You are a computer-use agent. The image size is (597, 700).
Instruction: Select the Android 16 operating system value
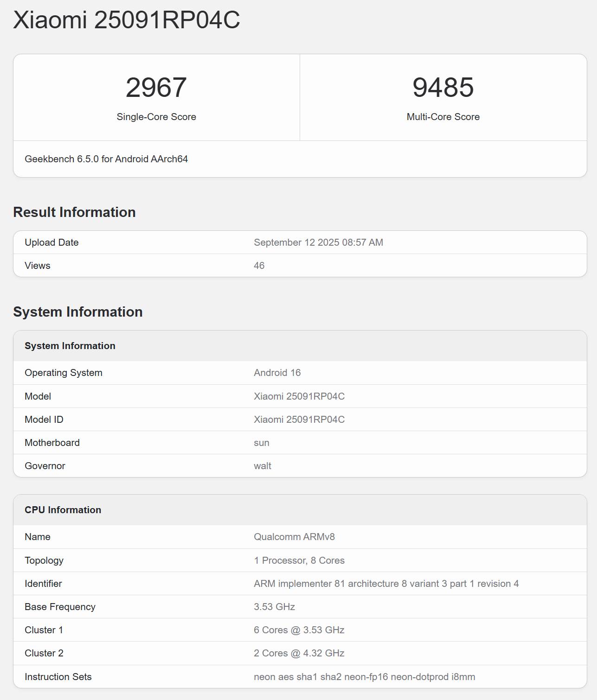tap(277, 373)
